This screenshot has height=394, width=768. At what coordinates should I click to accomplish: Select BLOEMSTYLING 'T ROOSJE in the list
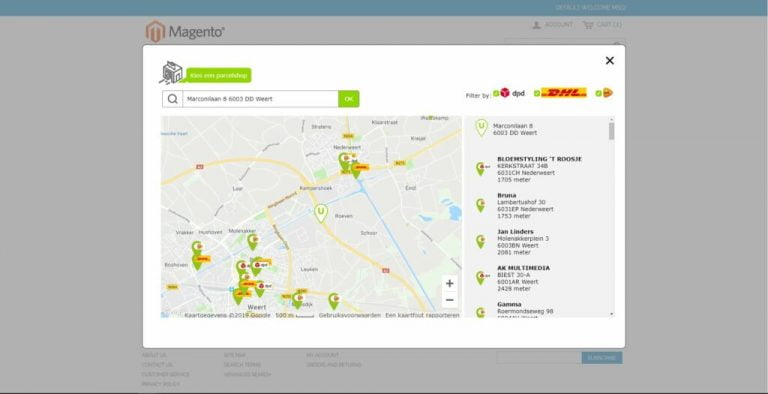pos(539,159)
